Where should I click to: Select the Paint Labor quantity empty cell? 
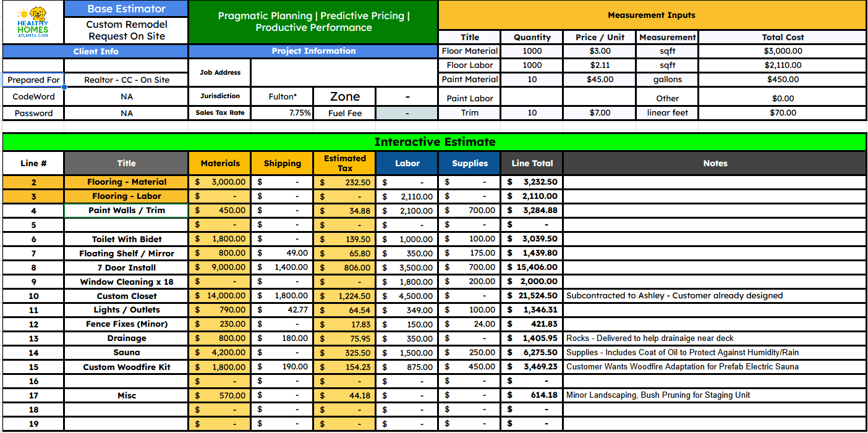[532, 96]
